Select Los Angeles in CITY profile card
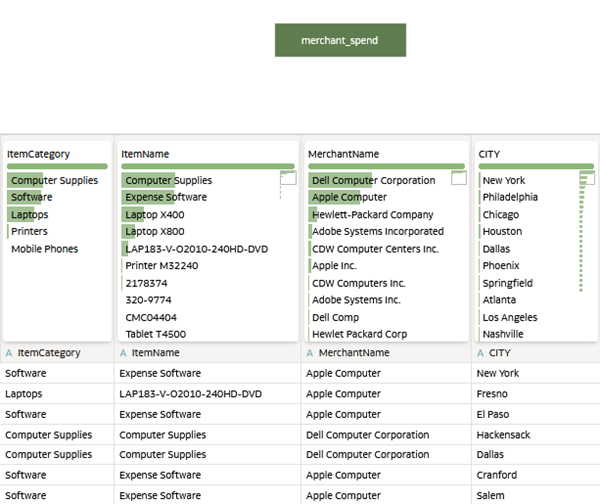Viewport: 600px width, 504px height. [x=510, y=317]
